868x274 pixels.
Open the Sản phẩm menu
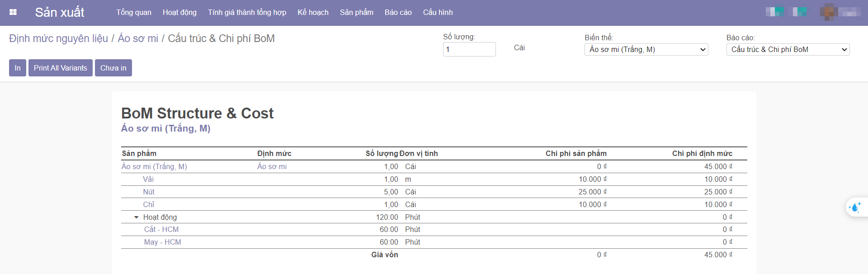356,12
